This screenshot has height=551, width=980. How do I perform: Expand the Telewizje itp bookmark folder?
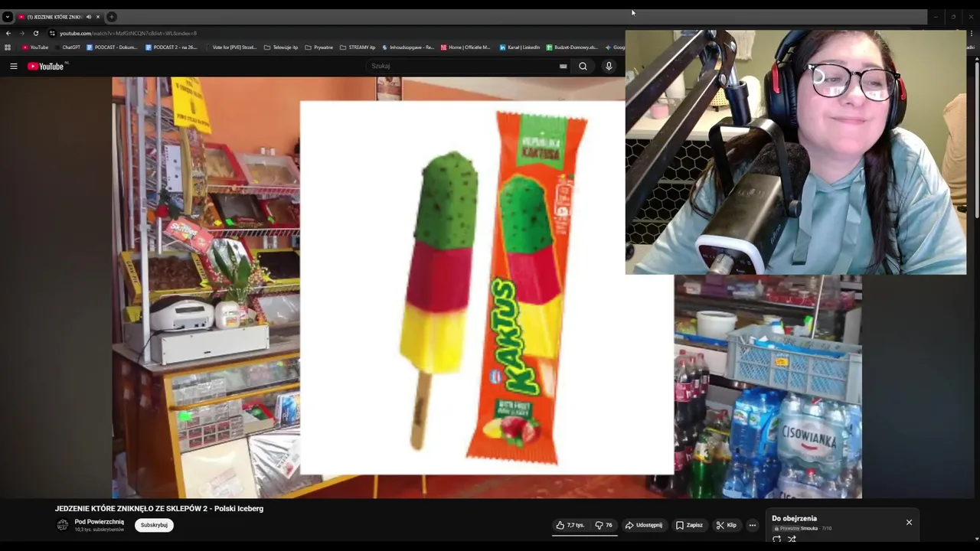coord(281,47)
